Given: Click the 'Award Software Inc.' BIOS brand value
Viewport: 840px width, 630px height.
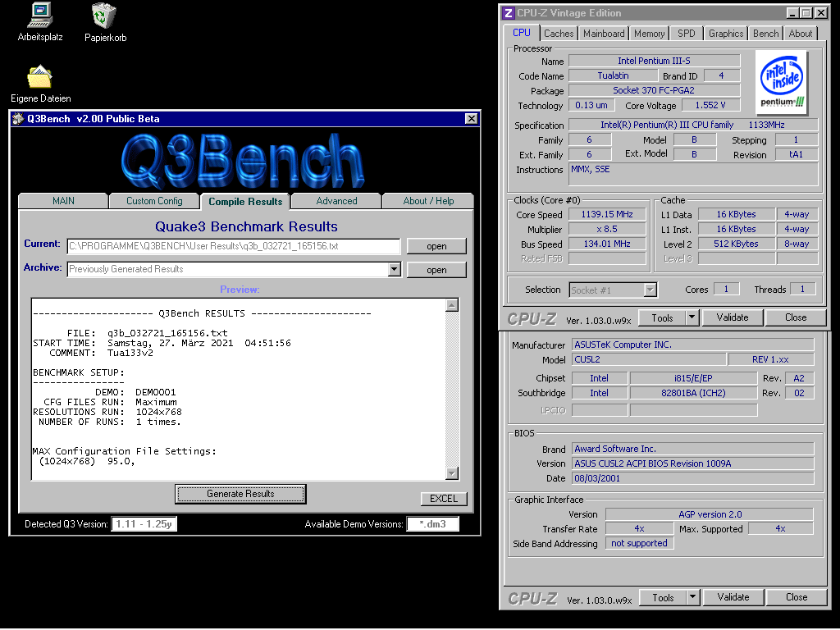Looking at the screenshot, I should (692, 449).
